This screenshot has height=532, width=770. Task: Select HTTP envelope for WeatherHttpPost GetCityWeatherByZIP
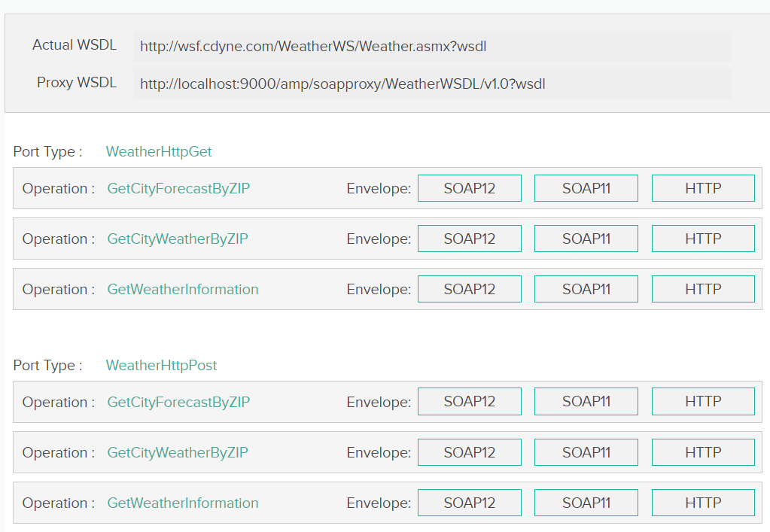click(702, 452)
